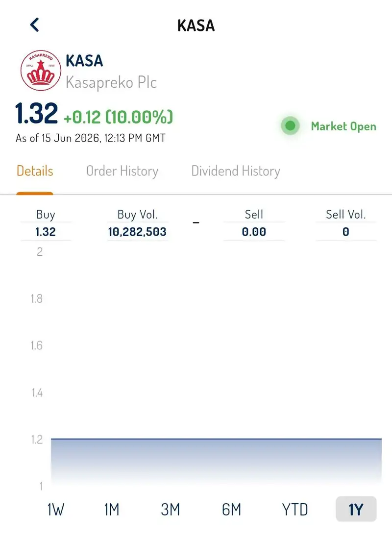The height and width of the screenshot is (538, 392).
Task: Open the Order History tab
Action: pos(122,171)
